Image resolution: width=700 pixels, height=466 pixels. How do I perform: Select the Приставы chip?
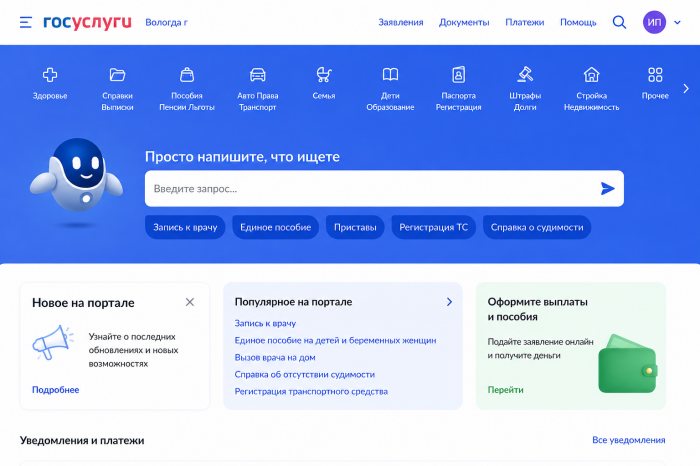(x=355, y=227)
